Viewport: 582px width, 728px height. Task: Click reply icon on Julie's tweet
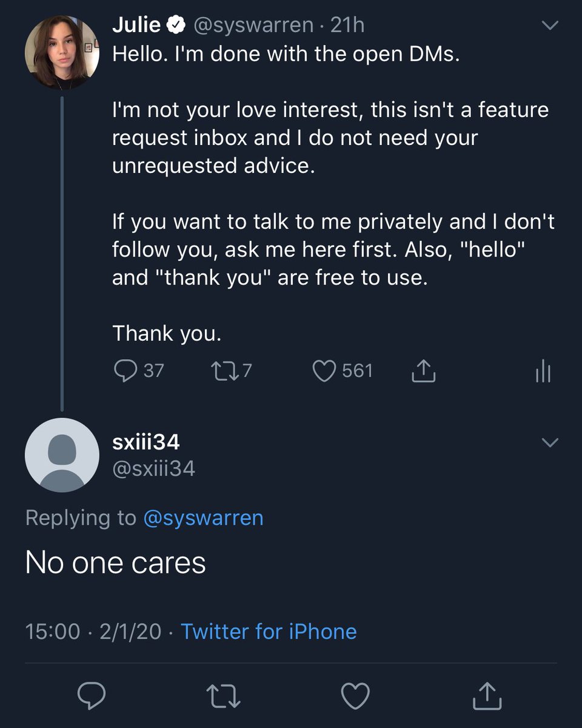(125, 370)
